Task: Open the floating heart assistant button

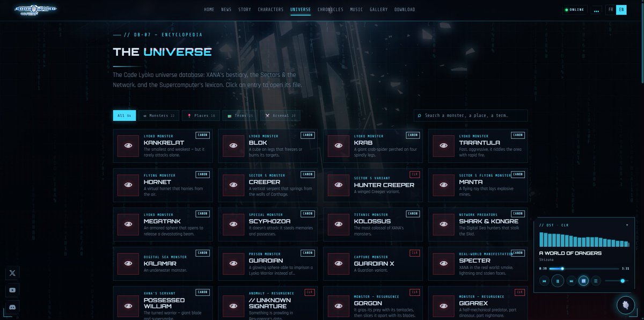Action: point(625,304)
